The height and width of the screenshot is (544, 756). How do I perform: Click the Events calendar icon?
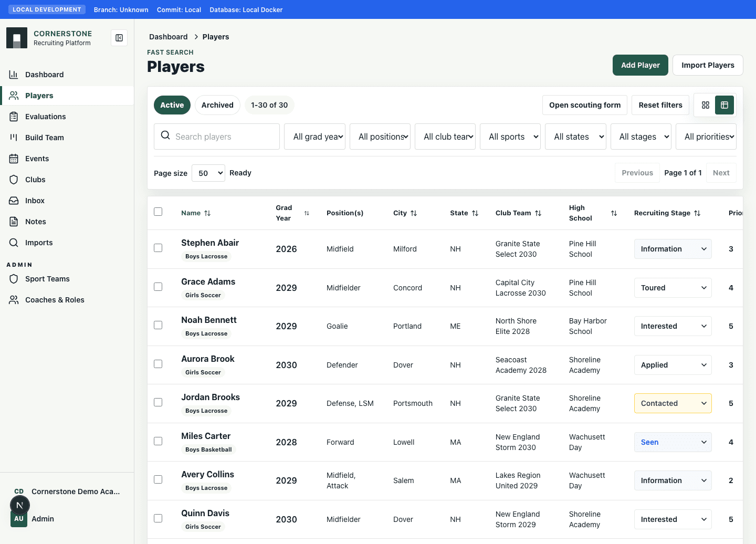[x=14, y=159]
